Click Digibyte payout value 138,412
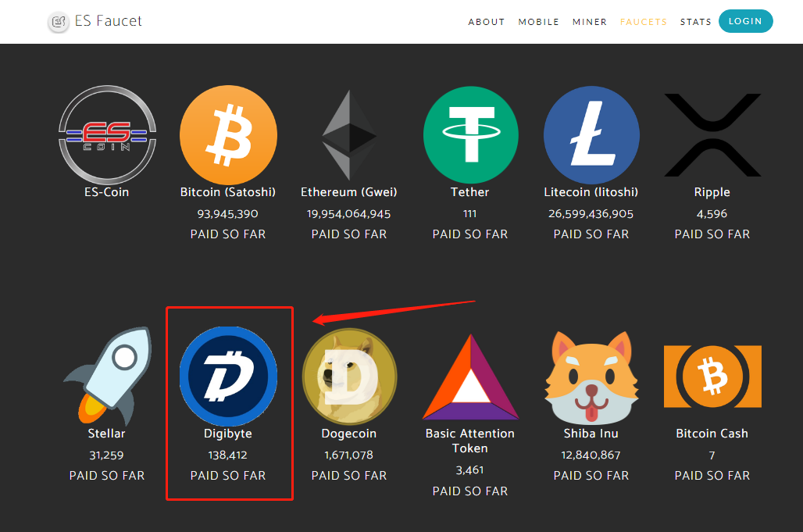The width and height of the screenshot is (803, 532). tap(228, 455)
